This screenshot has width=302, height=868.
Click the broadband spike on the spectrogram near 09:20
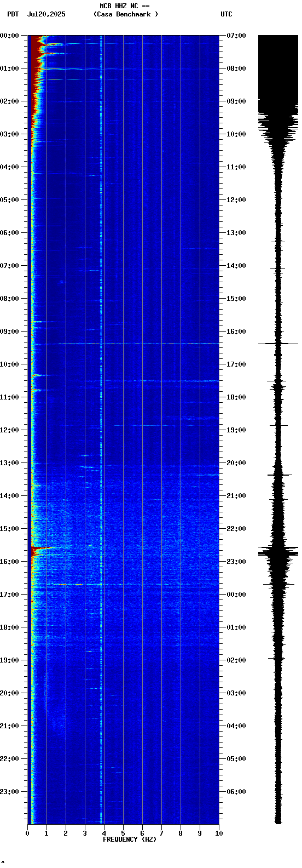coord(138,344)
